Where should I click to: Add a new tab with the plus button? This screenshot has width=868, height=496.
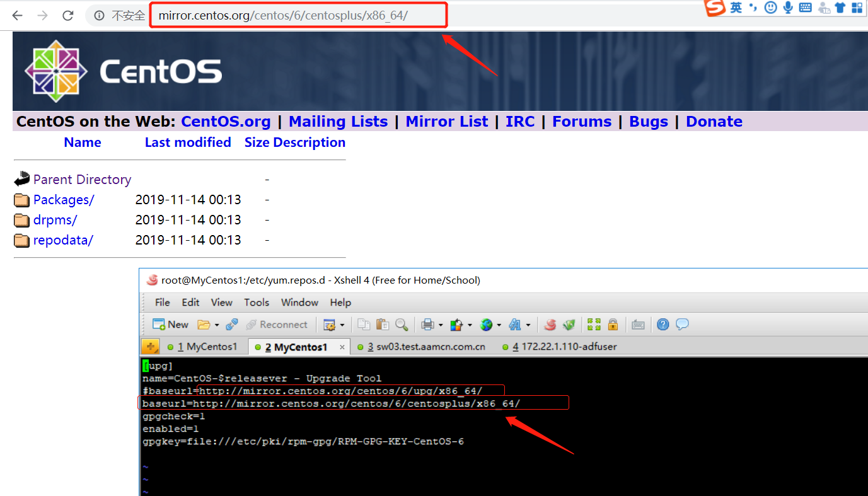151,347
